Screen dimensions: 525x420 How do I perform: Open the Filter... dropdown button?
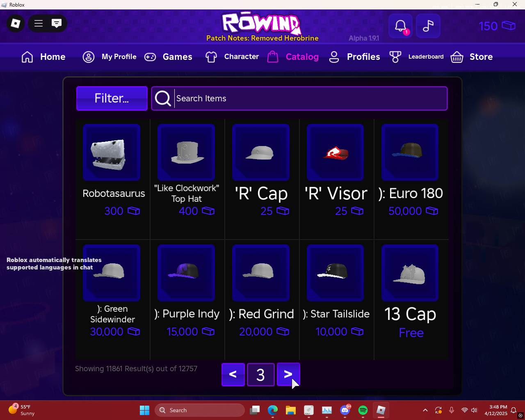[x=112, y=98]
